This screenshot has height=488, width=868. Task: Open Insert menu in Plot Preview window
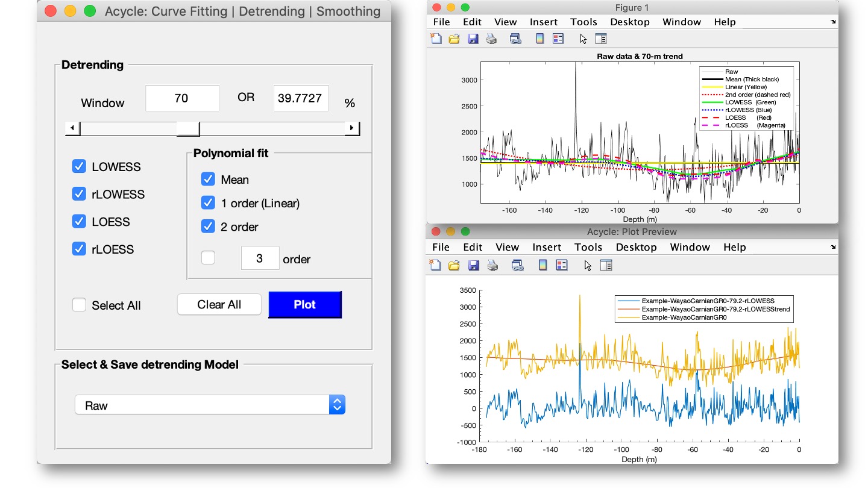(547, 247)
